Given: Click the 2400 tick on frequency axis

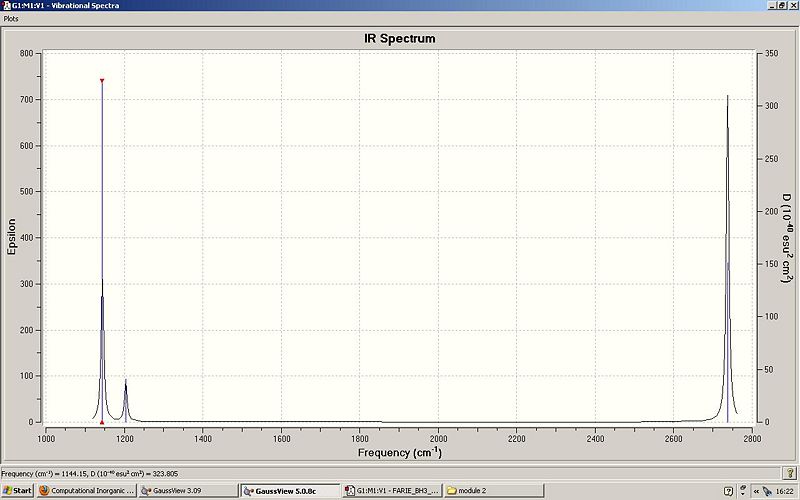Looking at the screenshot, I should (595, 438).
